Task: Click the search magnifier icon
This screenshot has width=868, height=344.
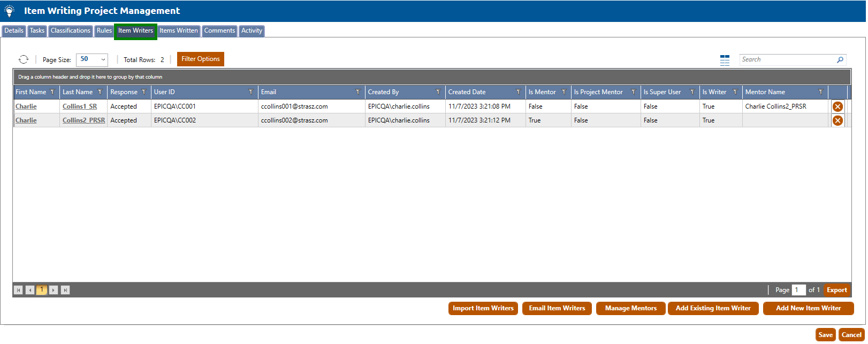Action: 840,60
